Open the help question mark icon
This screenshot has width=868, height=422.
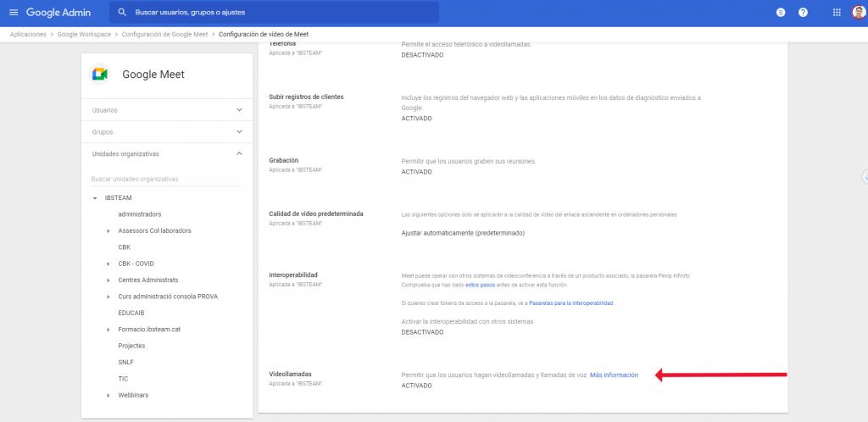pos(803,13)
